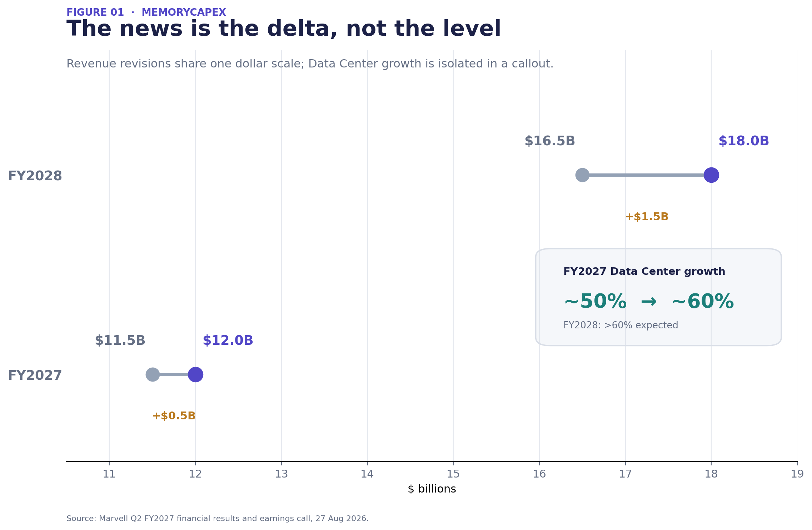Screen dimensions: 812x530
Task: Click the FY2028 gray starting dot
Action: pyautogui.click(x=582, y=175)
